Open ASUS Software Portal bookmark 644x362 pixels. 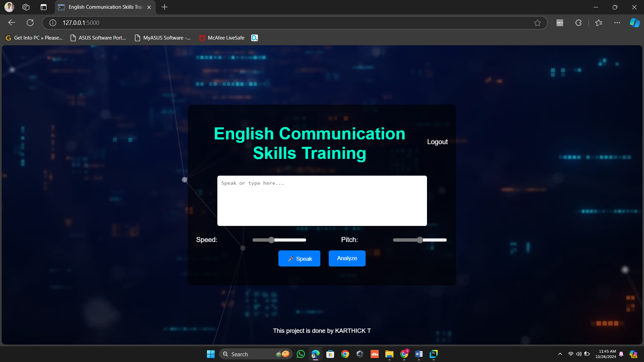coord(98,38)
